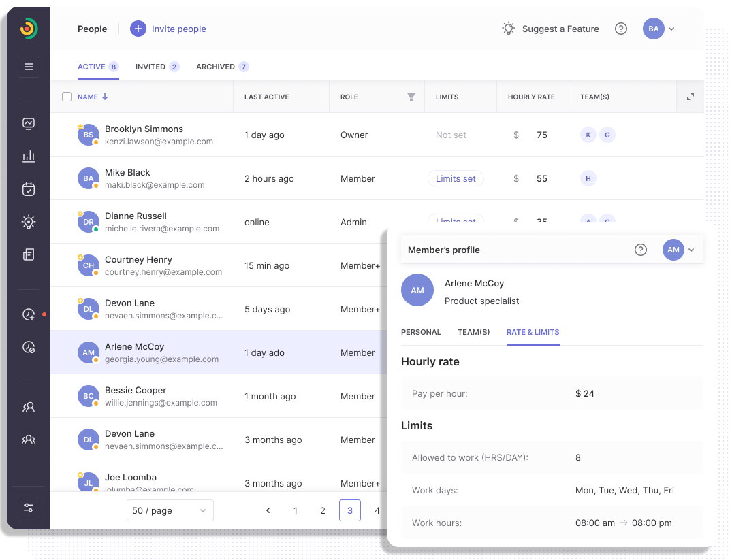The height and width of the screenshot is (560, 730).
Task: Click the BC avatar of Bessie Cooper
Action: 88,396
